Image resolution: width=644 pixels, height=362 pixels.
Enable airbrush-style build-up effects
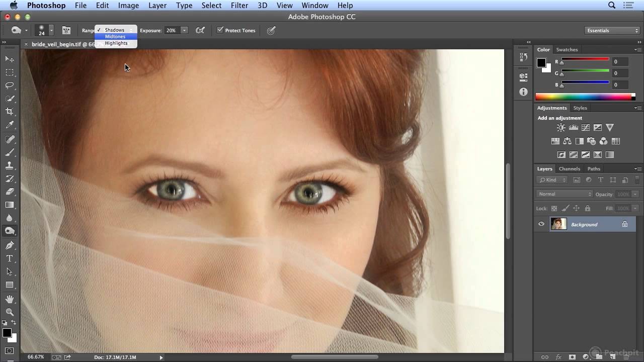(x=200, y=30)
